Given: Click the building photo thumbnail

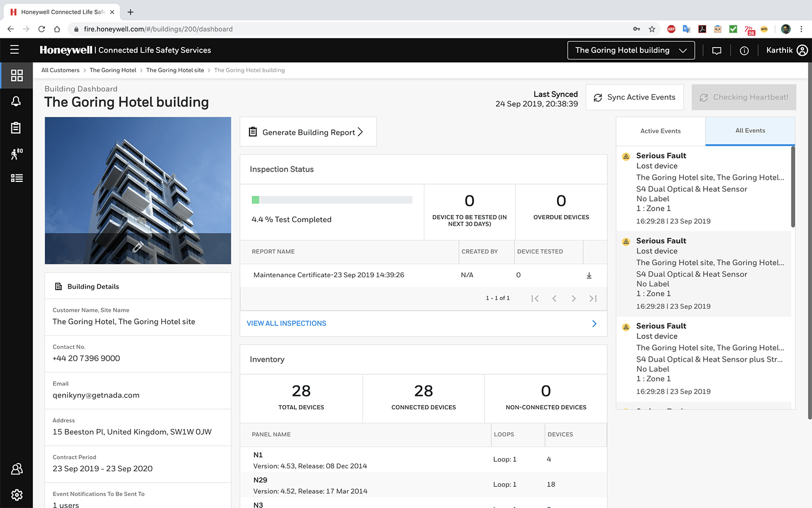Looking at the screenshot, I should point(138,191).
